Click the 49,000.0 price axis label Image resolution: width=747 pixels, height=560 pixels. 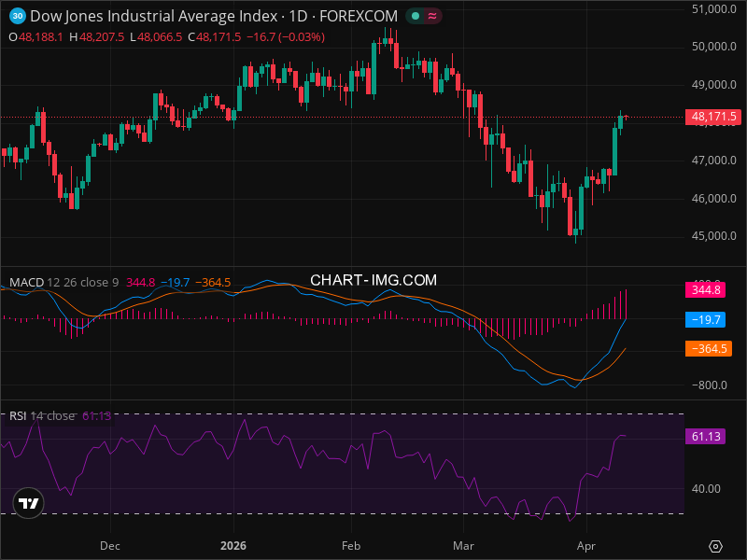click(x=713, y=85)
